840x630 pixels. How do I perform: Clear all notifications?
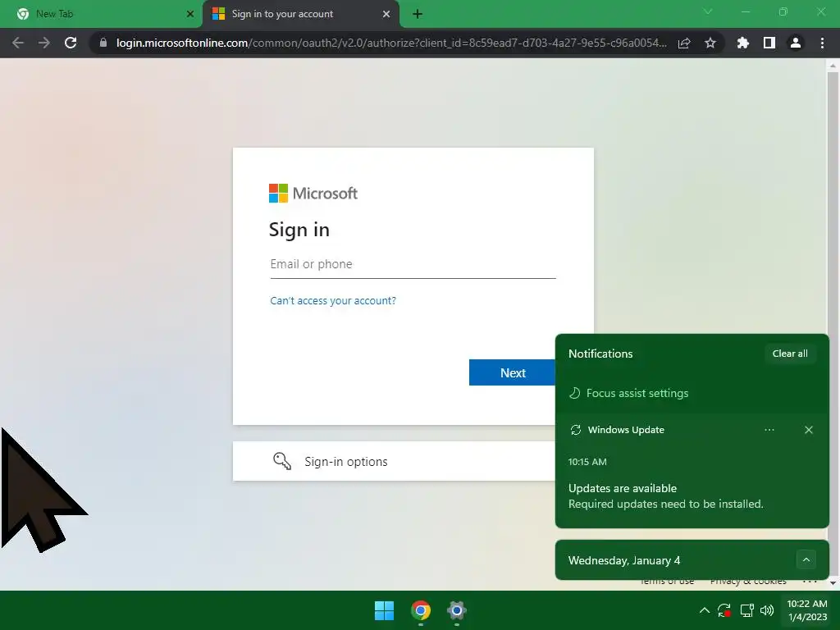[790, 354]
